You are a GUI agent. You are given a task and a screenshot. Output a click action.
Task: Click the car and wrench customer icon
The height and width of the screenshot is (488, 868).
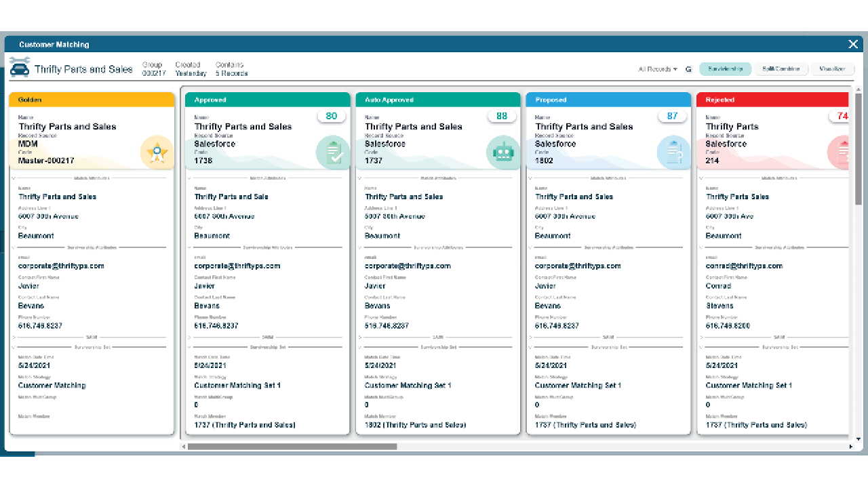20,68
